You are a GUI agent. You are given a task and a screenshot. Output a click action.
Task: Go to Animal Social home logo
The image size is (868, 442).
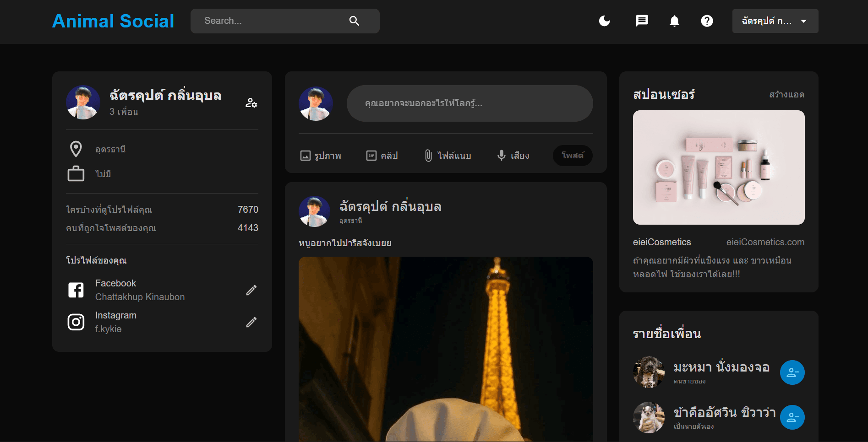click(x=113, y=21)
